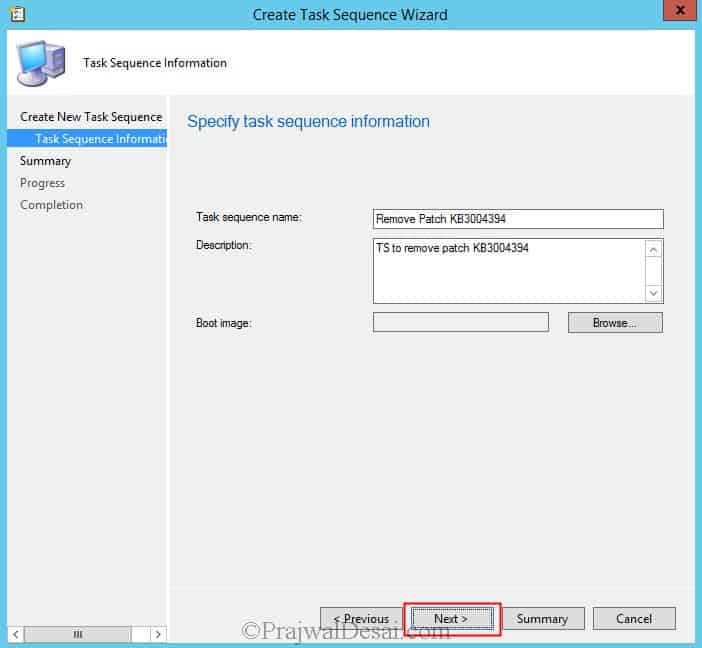Screen dimensions: 702x648
Task: Click the wizard window icon in title bar
Action: pos(17,14)
